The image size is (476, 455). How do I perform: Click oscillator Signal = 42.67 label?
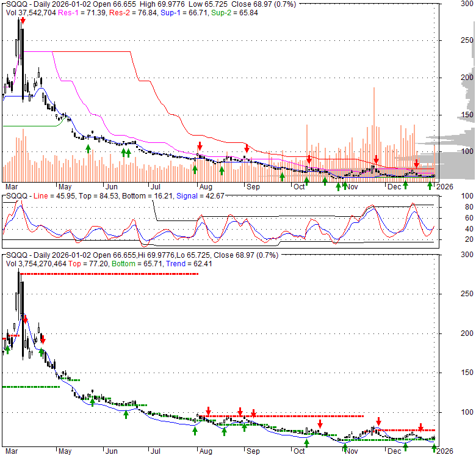click(x=200, y=196)
